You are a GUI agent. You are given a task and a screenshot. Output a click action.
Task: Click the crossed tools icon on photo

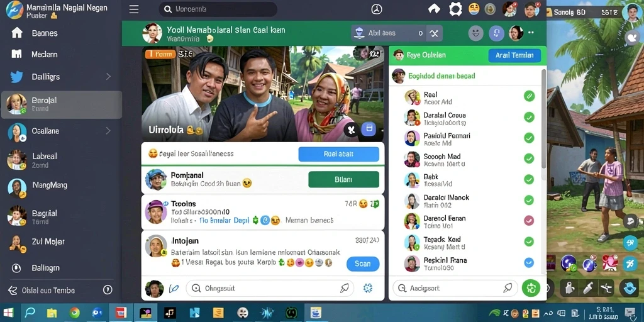click(351, 130)
